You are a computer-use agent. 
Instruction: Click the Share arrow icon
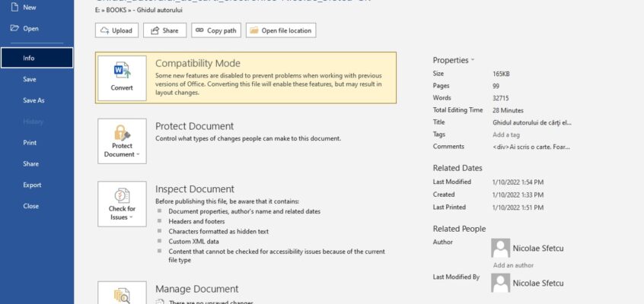click(155, 30)
